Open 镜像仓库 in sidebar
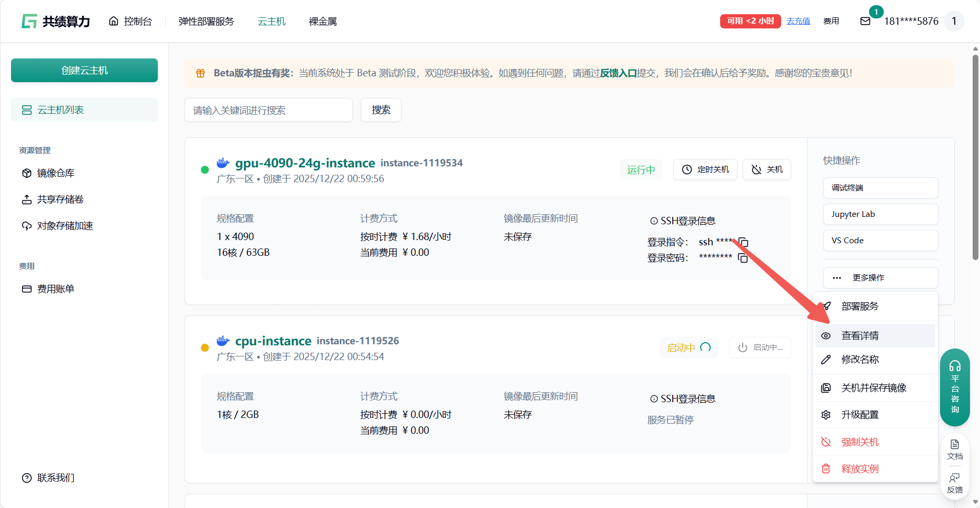This screenshot has width=980, height=508. [56, 173]
